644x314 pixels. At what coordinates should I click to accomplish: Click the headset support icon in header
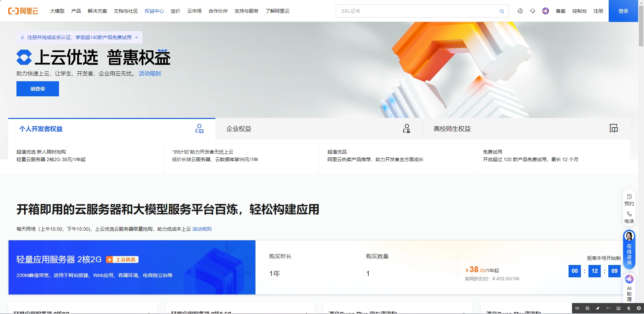coord(533,11)
